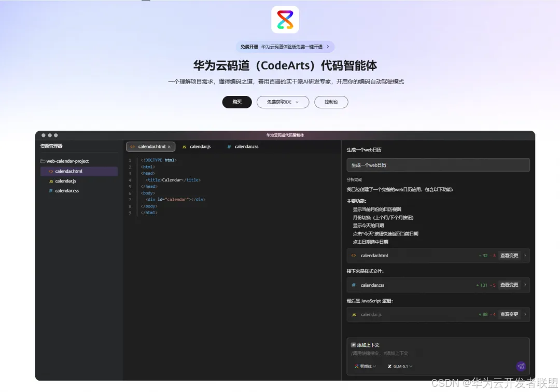Viewport: 560px width, 392px height.
Task: Click the html icon in calendar.html change card
Action: [x=354, y=256]
